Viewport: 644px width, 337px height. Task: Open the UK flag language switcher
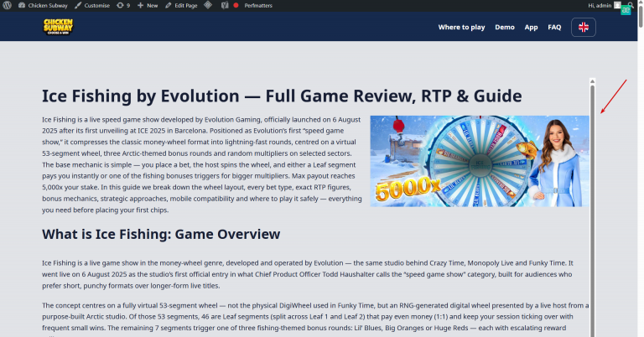[584, 27]
